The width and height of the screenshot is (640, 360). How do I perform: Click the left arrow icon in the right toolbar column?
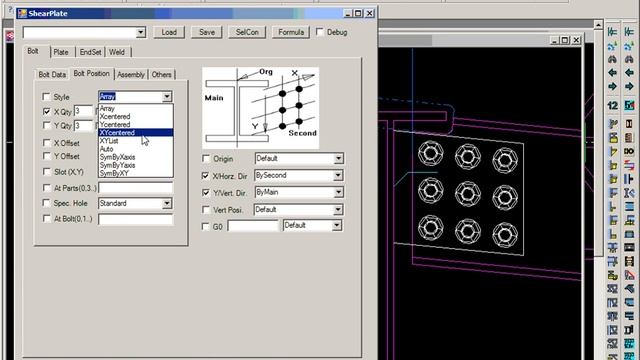pyautogui.click(x=629, y=73)
